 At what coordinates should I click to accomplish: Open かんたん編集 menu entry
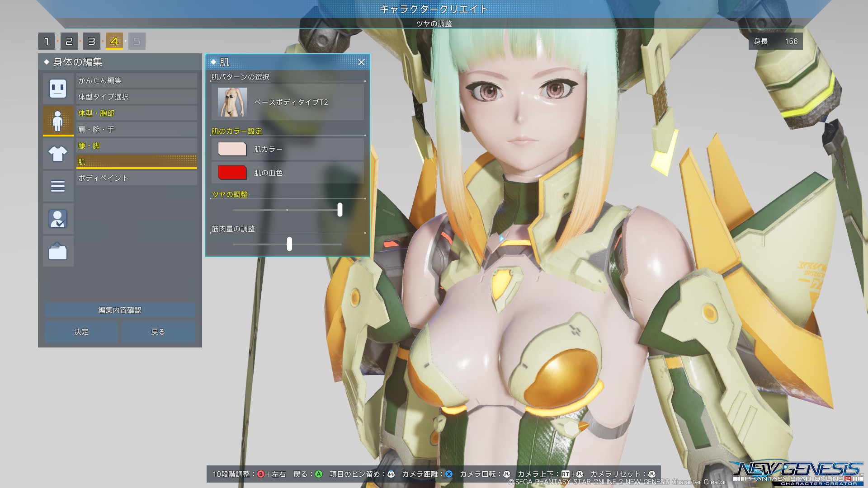point(136,80)
